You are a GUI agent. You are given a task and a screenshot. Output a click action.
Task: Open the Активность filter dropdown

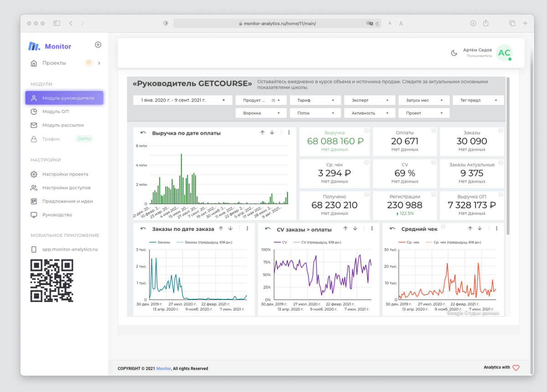point(370,113)
